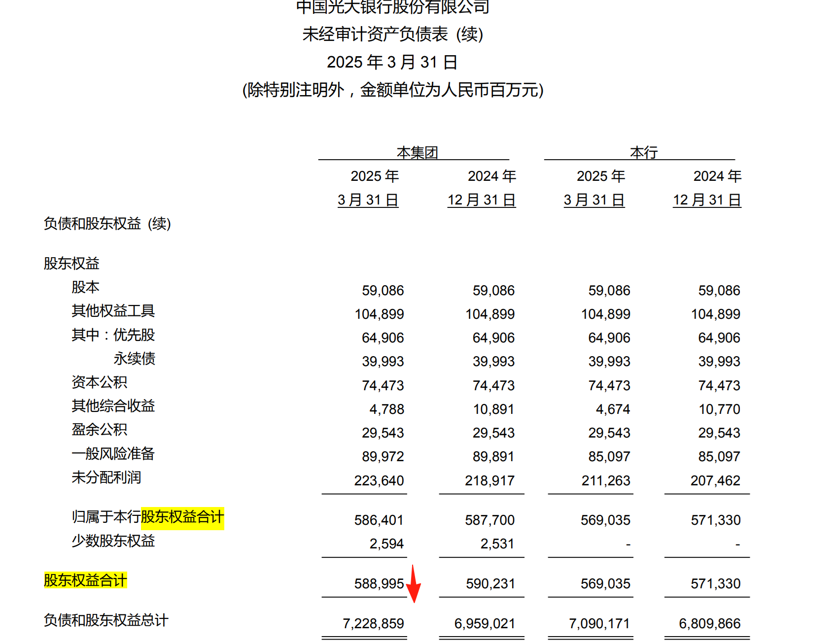Screen dimensions: 835x644
Task: Click the value "223,640" in 未分配利润 row
Action: pos(379,481)
